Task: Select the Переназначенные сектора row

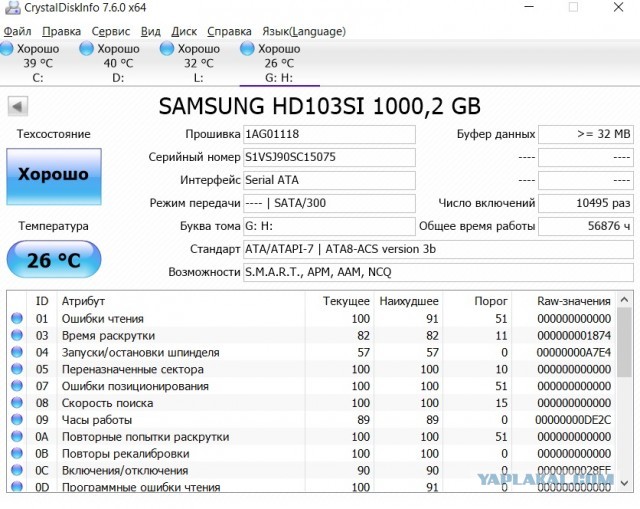Action: 312,369
